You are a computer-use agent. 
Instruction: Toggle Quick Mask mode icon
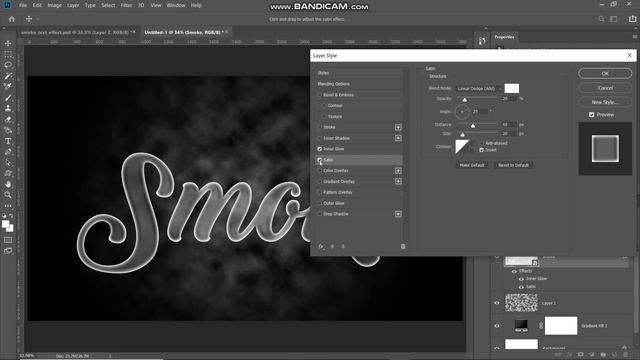click(x=8, y=240)
